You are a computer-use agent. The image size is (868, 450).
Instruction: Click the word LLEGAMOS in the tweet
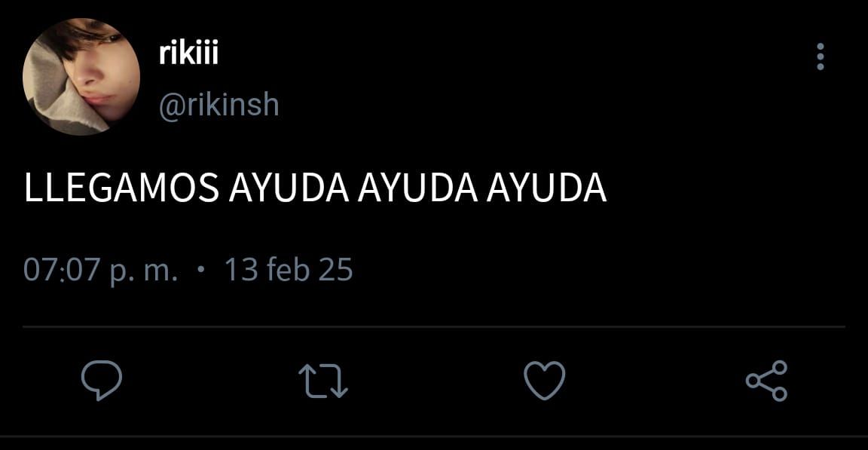[122, 188]
